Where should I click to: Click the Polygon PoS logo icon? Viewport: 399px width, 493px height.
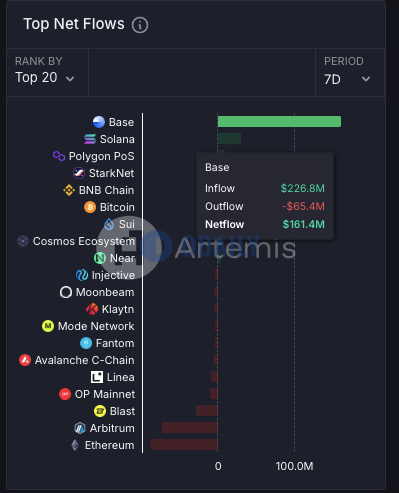(59, 156)
